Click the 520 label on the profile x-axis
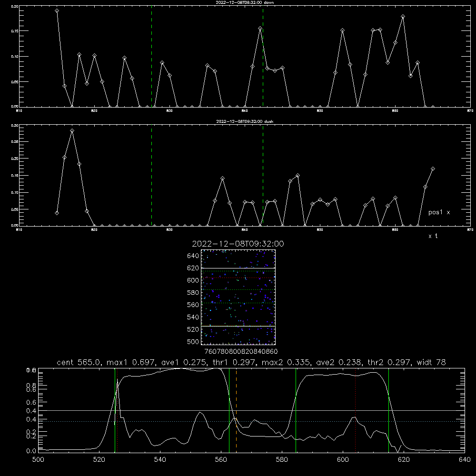Viewport: 476px width, 476px height. click(x=99, y=460)
